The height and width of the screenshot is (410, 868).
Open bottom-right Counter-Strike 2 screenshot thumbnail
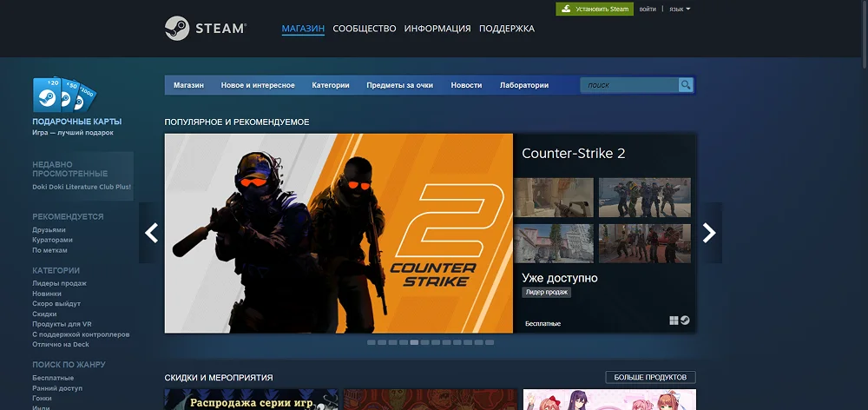click(x=645, y=243)
